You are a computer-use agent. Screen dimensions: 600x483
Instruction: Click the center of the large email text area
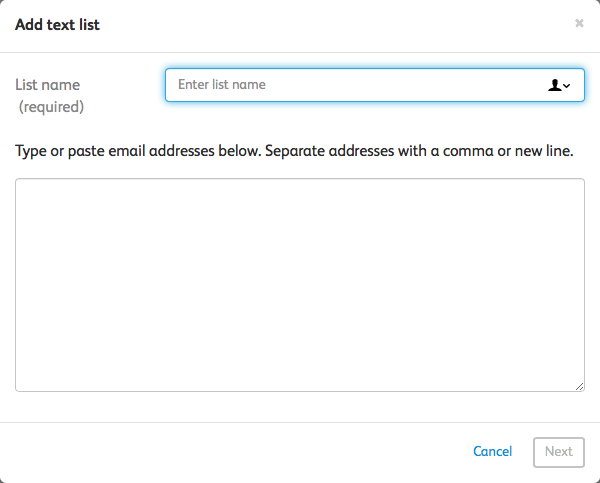click(300, 285)
